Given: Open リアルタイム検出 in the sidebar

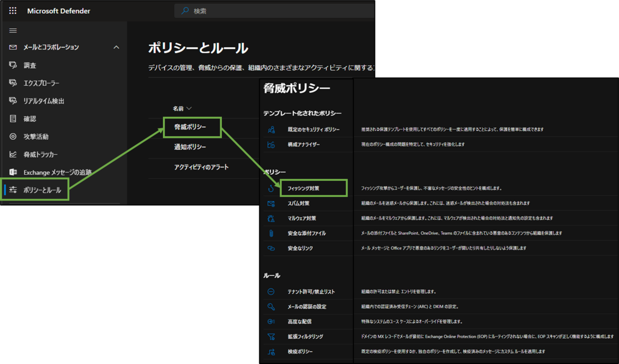Looking at the screenshot, I should [44, 101].
